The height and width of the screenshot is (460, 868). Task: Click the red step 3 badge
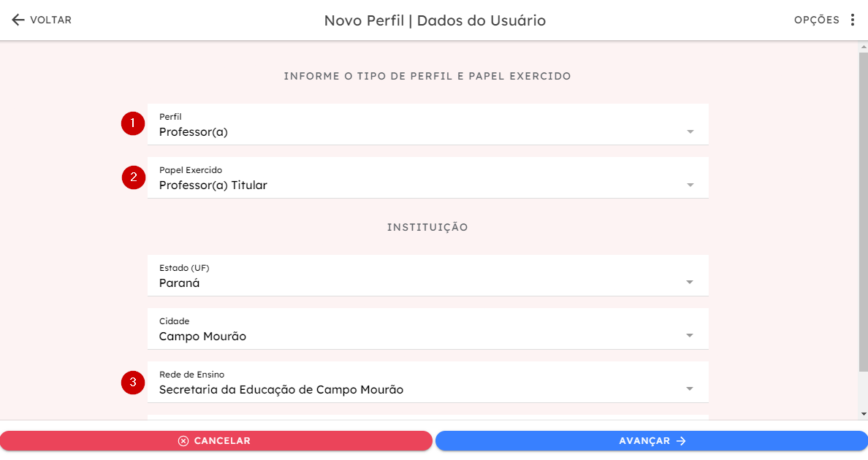pyautogui.click(x=133, y=383)
